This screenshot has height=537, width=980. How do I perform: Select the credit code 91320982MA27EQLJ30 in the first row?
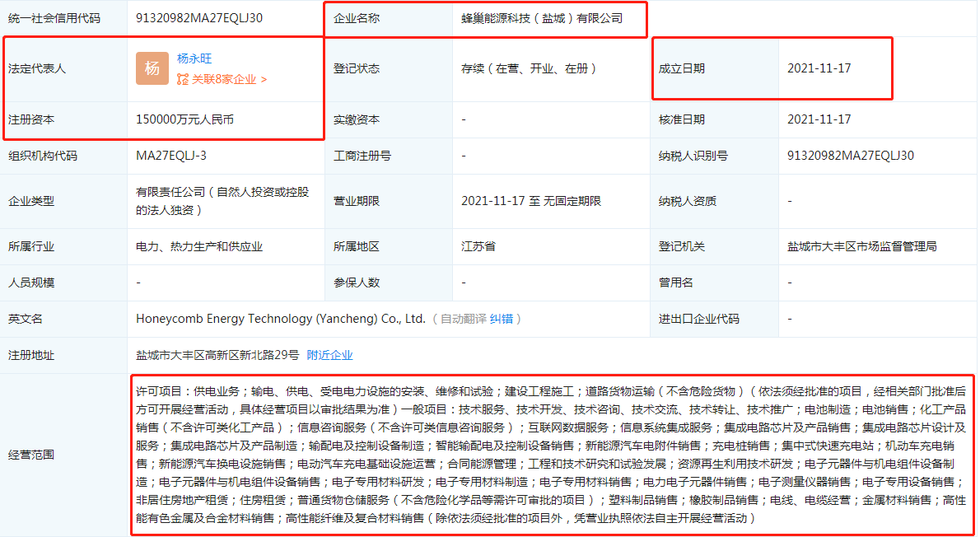198,18
